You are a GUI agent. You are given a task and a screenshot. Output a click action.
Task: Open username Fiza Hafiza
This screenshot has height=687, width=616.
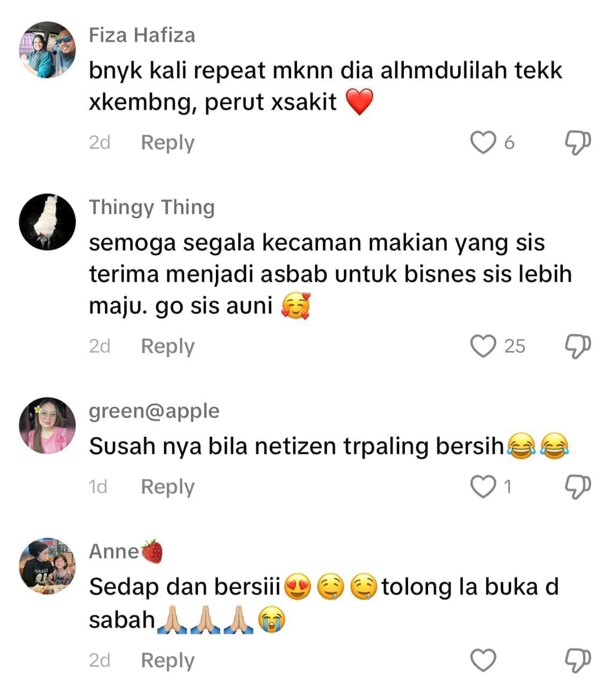142,35
